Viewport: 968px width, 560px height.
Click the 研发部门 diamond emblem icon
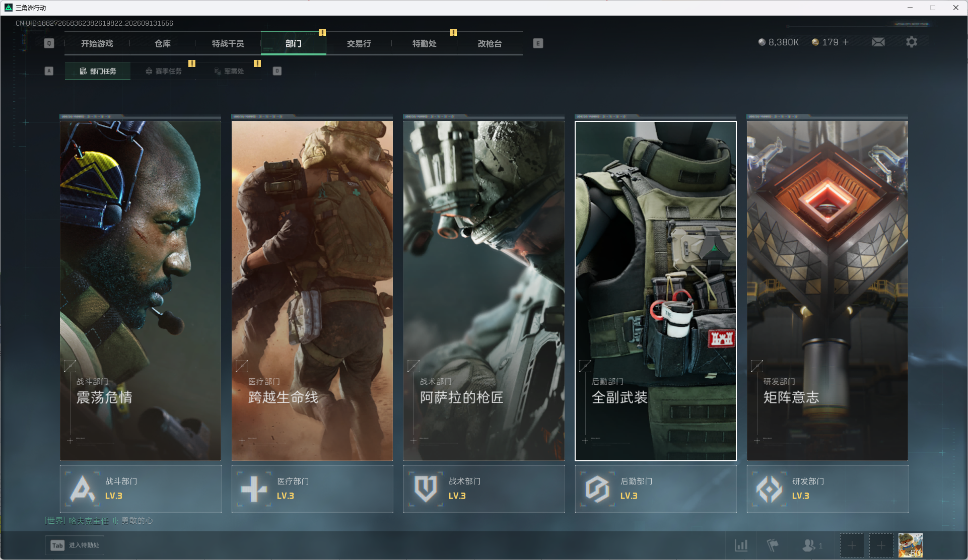[769, 489]
